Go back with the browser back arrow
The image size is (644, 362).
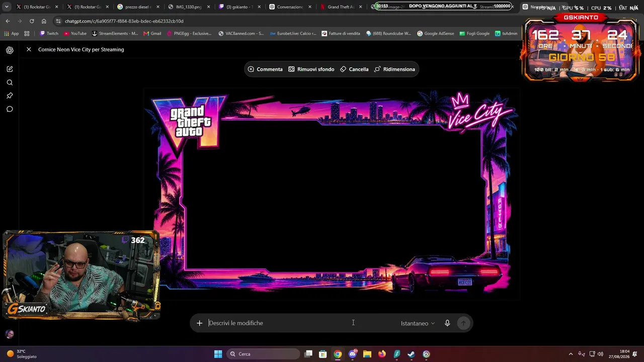pos(8,21)
